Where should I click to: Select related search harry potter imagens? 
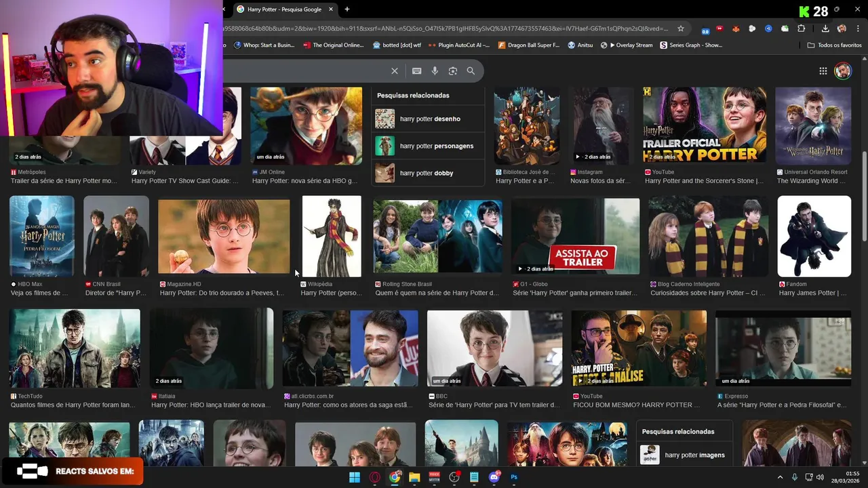click(685, 455)
